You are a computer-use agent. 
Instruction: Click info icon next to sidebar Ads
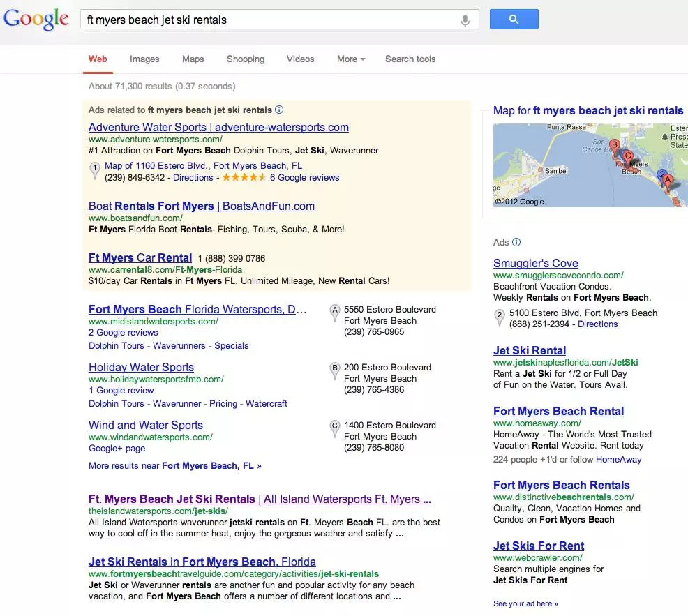point(516,242)
